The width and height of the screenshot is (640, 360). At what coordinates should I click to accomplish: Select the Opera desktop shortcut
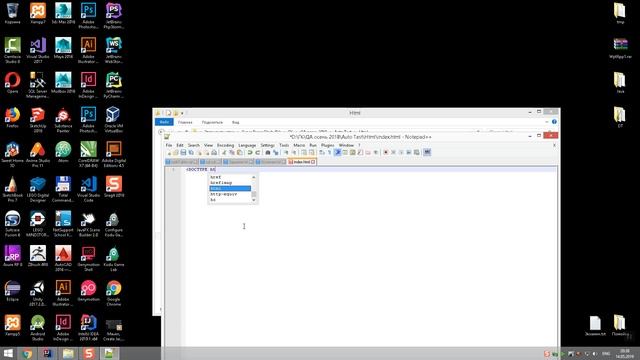tap(12, 83)
